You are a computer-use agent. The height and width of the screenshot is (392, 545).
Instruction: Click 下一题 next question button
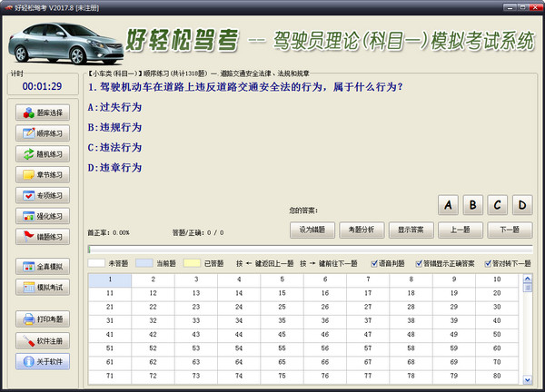click(x=510, y=230)
